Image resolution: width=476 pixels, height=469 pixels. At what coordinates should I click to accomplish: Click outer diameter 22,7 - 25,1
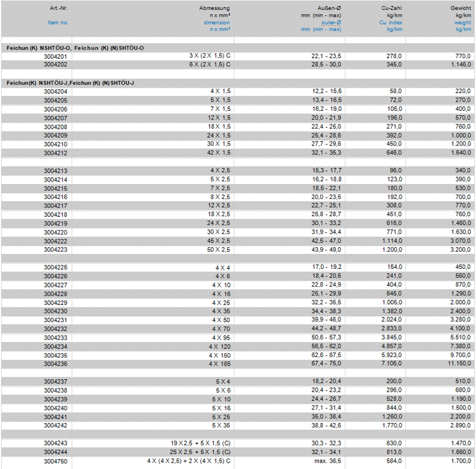click(326, 205)
